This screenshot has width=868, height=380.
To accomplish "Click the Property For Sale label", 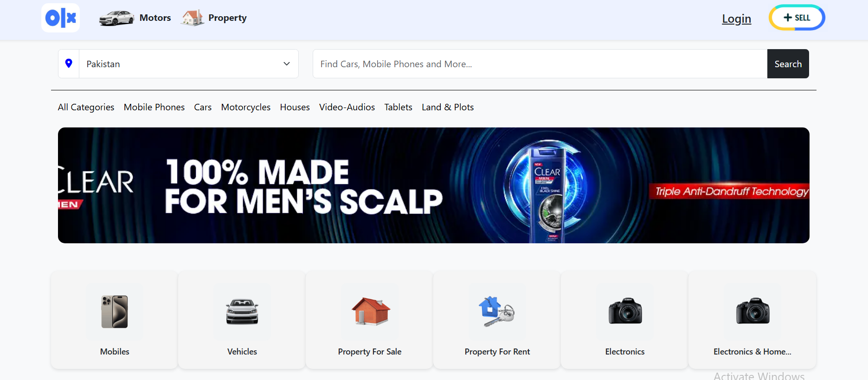I will tap(370, 352).
